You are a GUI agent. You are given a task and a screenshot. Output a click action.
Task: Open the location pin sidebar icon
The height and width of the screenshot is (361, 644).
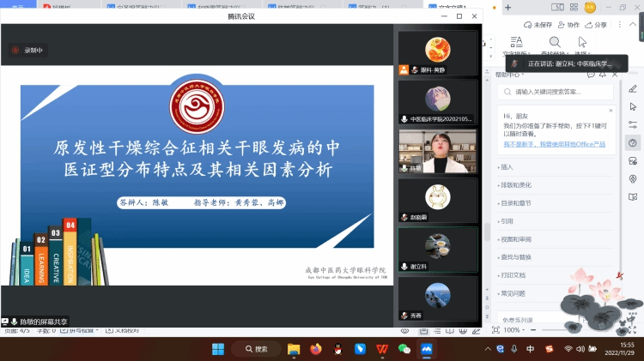click(x=633, y=179)
